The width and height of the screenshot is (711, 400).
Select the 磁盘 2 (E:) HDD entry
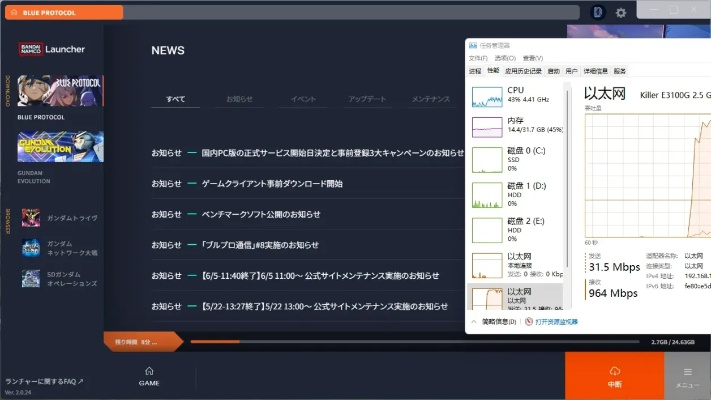516,230
